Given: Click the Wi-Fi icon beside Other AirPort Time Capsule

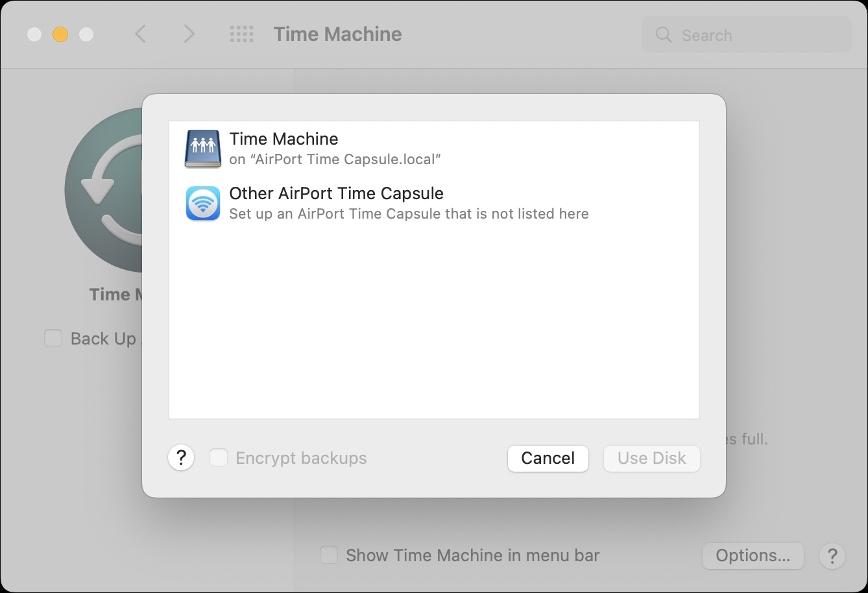Looking at the screenshot, I should coord(202,203).
